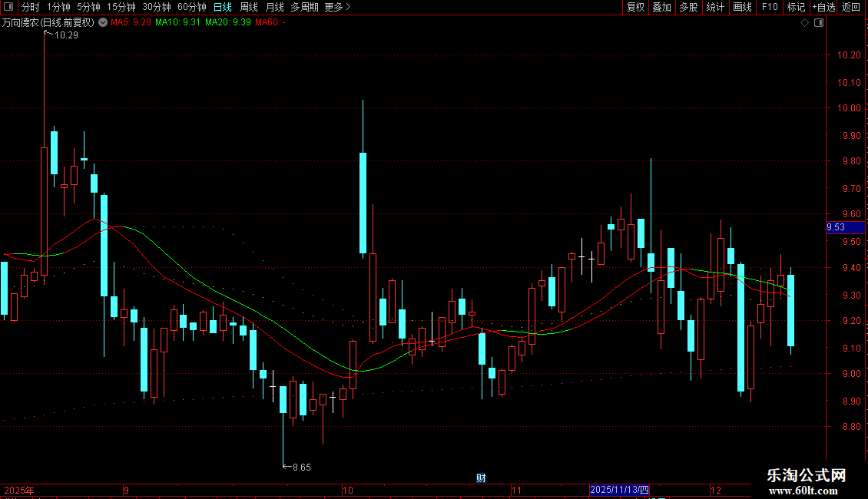Select the 15分钟 period

pyautogui.click(x=121, y=7)
